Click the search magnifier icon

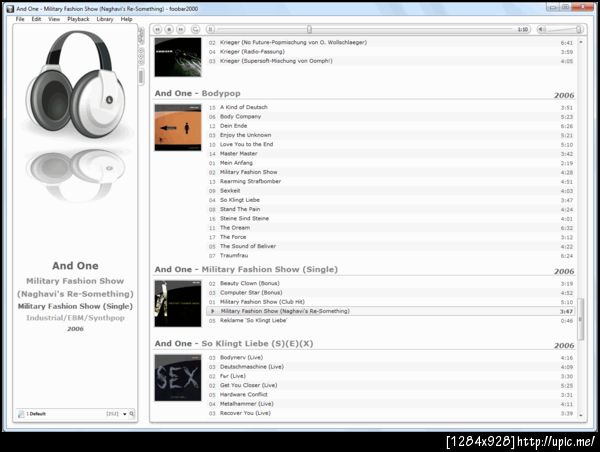pyautogui.click(x=132, y=414)
